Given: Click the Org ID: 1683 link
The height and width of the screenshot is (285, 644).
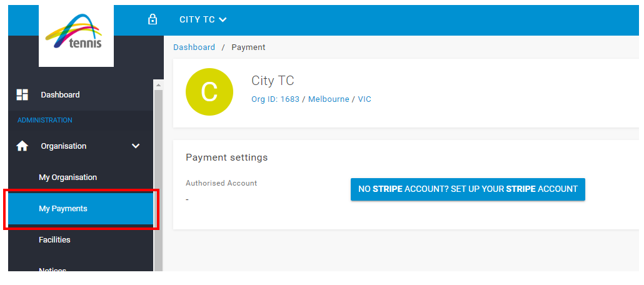Looking at the screenshot, I should point(275,99).
